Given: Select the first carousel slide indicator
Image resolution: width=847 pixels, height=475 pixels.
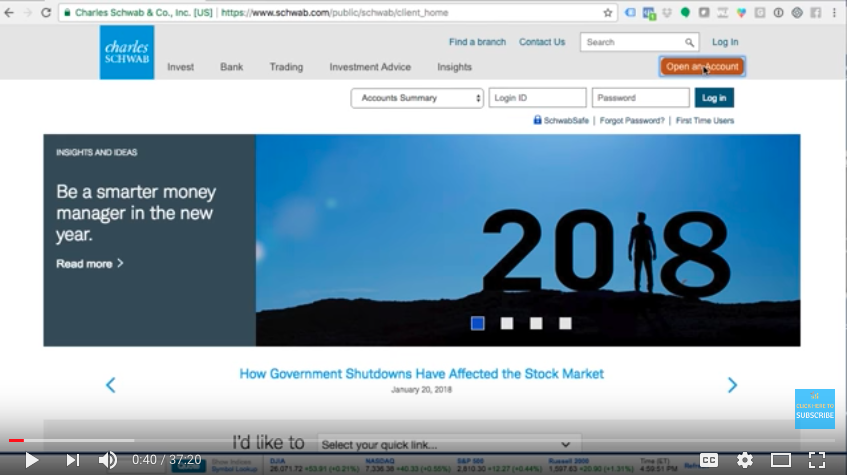Looking at the screenshot, I should click(x=478, y=323).
